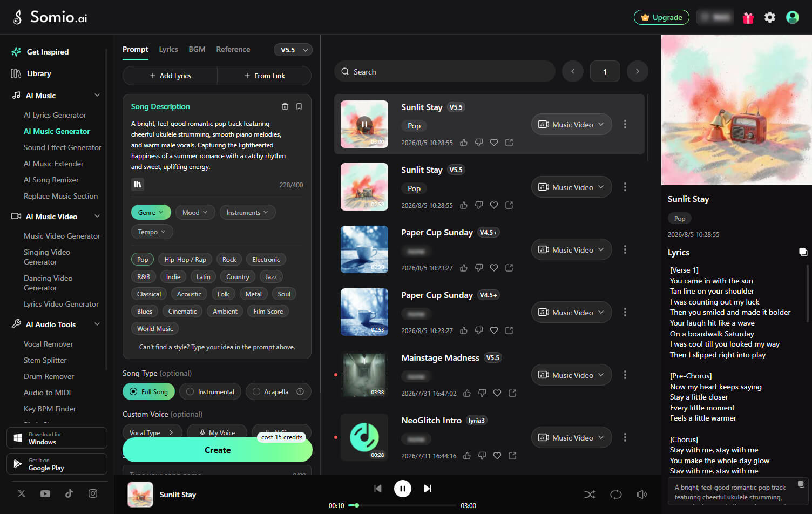
Task: Toggle the Jazz genre chip
Action: pos(271,277)
